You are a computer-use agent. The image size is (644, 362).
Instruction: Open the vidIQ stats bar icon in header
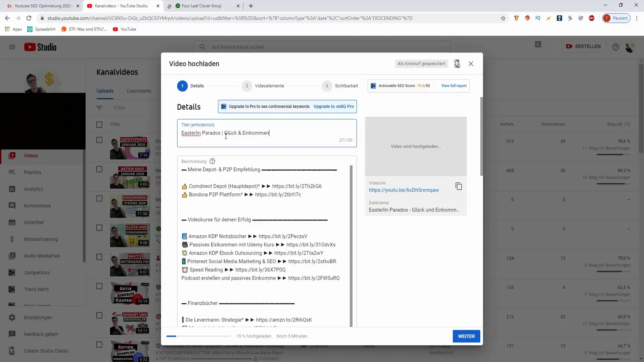538,44
